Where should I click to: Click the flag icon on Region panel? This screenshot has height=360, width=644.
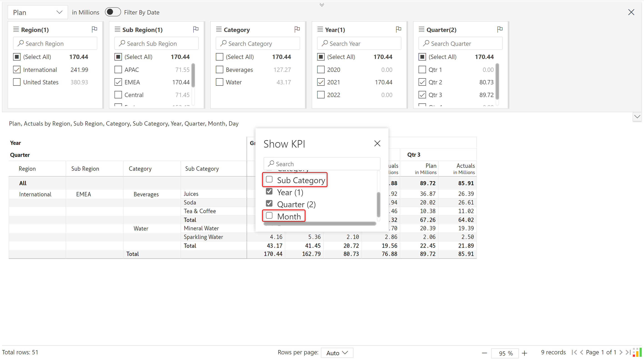click(94, 29)
